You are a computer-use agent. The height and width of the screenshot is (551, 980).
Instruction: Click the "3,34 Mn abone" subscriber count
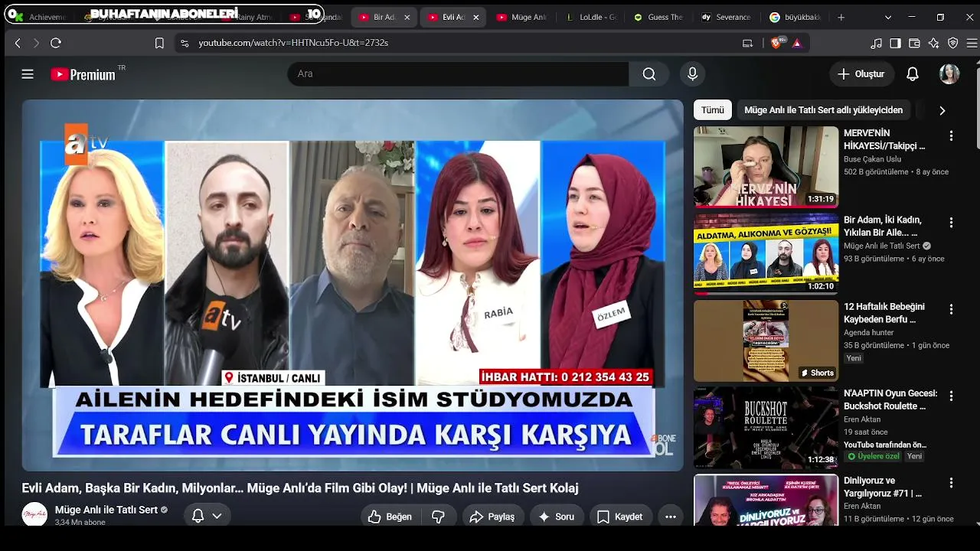coord(81,523)
